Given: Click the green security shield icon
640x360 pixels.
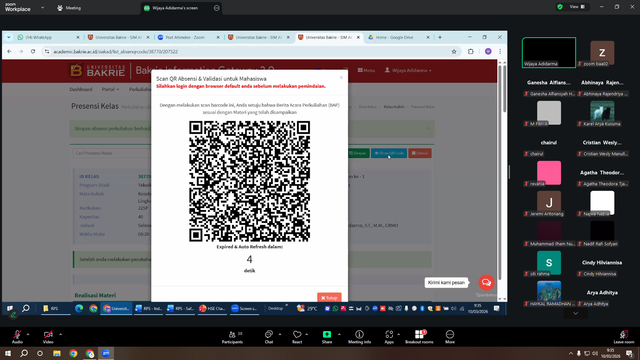Looking at the screenshot, I should 560,7.
